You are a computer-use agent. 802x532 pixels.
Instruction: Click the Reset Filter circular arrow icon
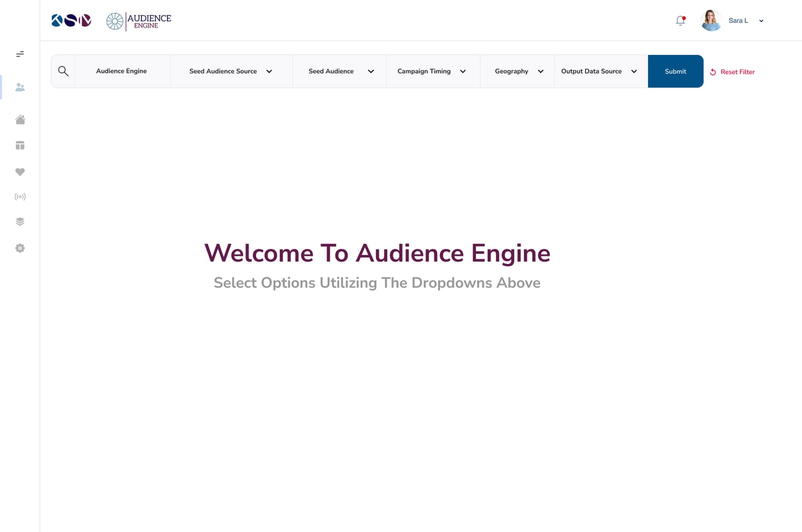(713, 72)
